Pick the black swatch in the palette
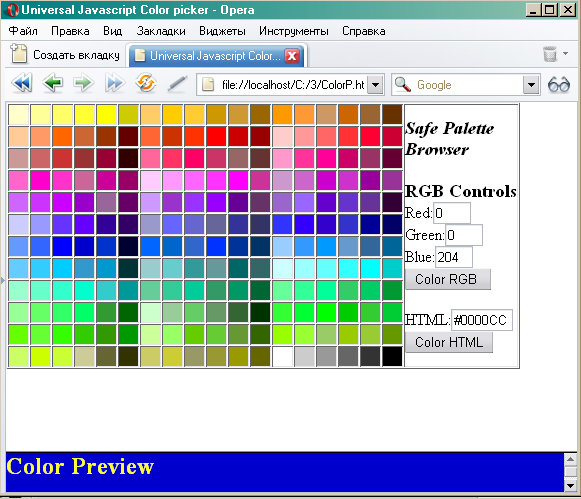Screen dimensions: 581x499 [392, 356]
